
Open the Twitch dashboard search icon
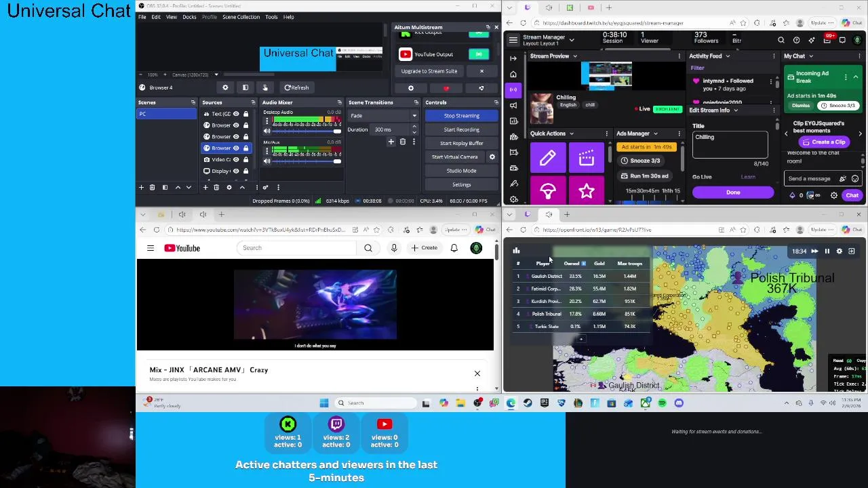[x=781, y=40]
